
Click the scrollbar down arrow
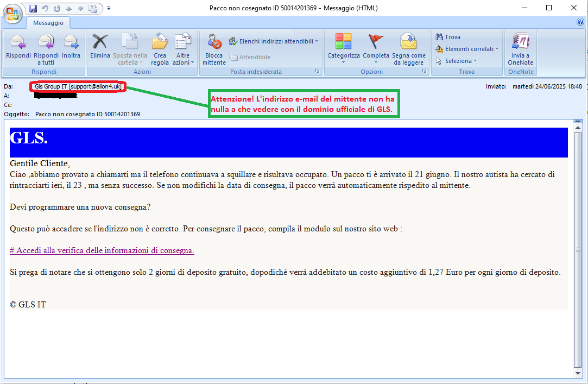578,373
